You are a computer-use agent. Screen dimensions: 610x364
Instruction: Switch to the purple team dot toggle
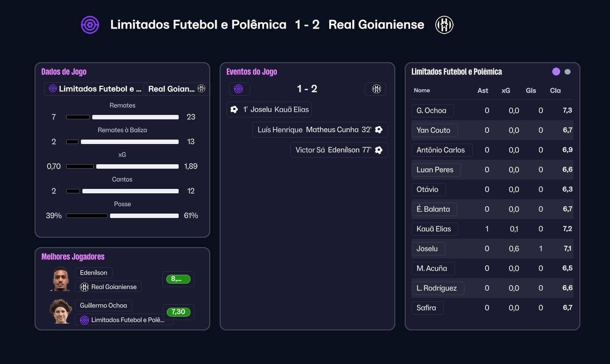coord(556,72)
